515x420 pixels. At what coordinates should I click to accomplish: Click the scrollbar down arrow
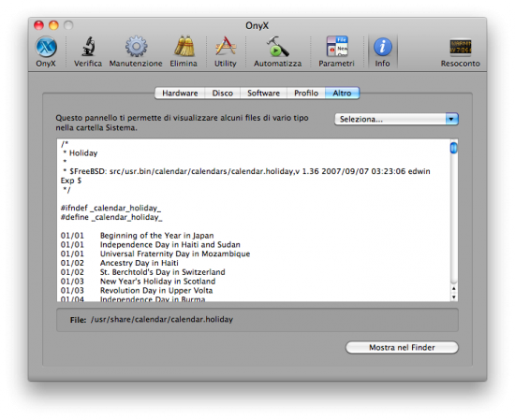[x=454, y=297]
